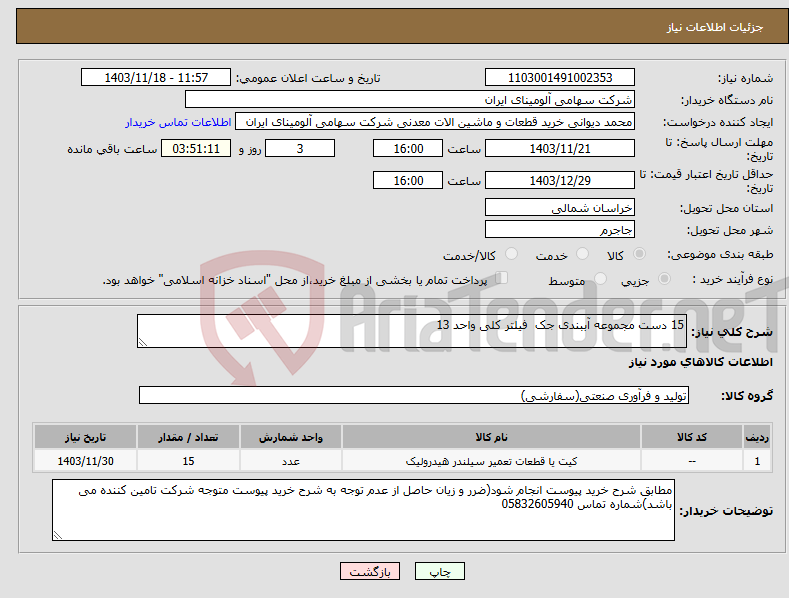This screenshot has width=789, height=598.
Task: Select the کالا/خدمت radio button
Action: click(x=511, y=254)
